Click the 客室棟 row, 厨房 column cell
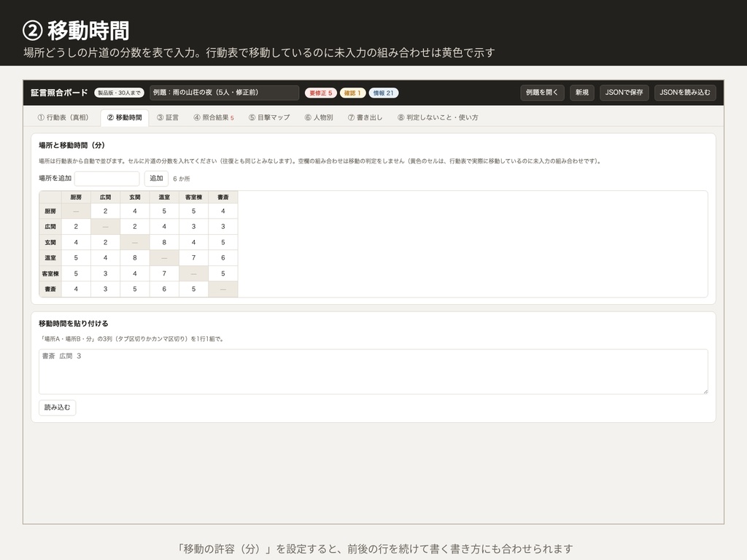 (76, 273)
